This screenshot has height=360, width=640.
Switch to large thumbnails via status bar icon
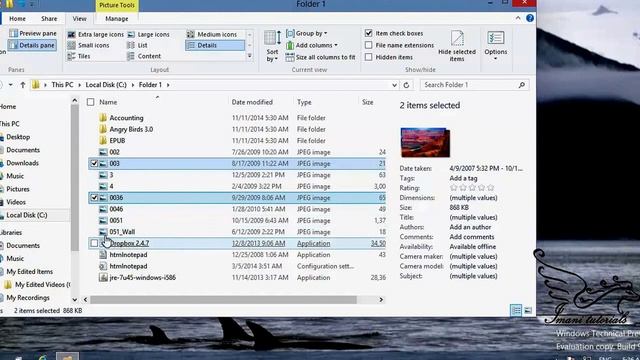click(x=528, y=311)
